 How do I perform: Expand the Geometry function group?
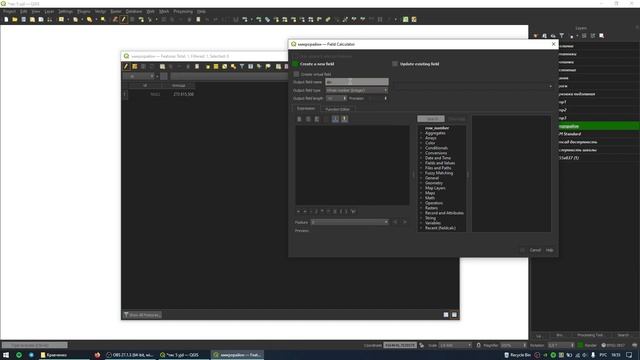[421, 183]
